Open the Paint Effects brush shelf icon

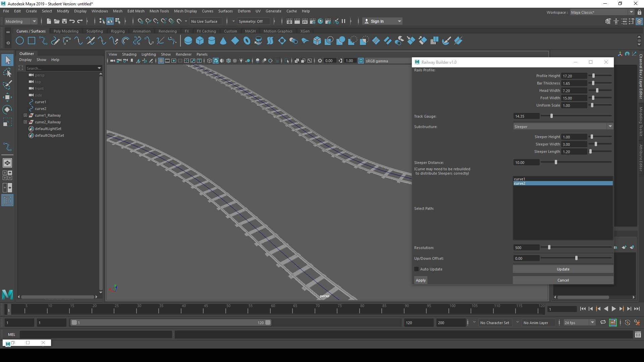coord(446,41)
